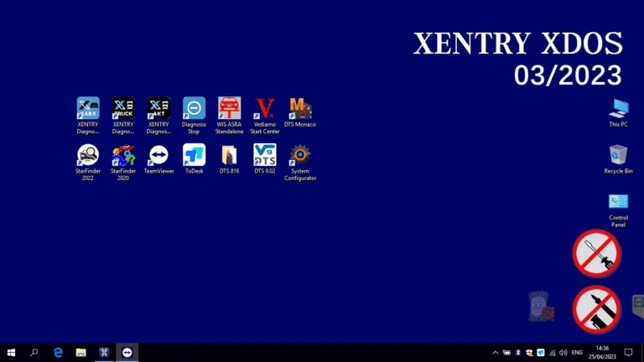Image resolution: width=644 pixels, height=362 pixels.
Task: Select the DTS 816 folder
Action: click(x=229, y=156)
